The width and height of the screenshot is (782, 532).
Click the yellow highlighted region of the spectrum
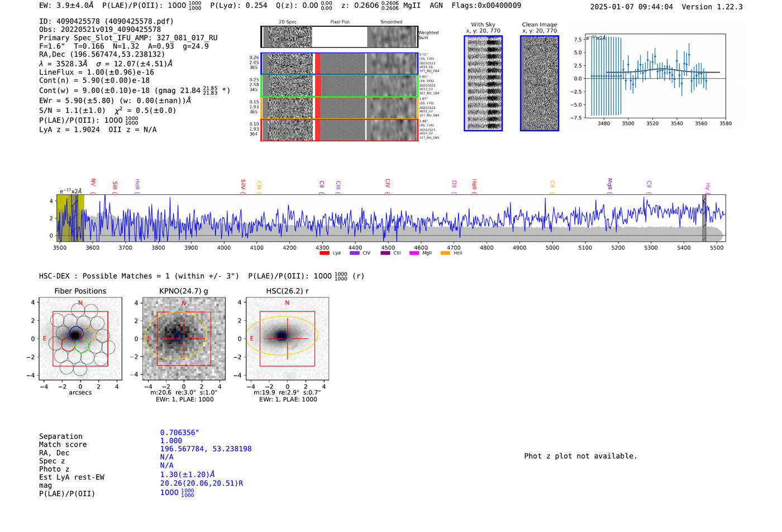tap(70, 218)
